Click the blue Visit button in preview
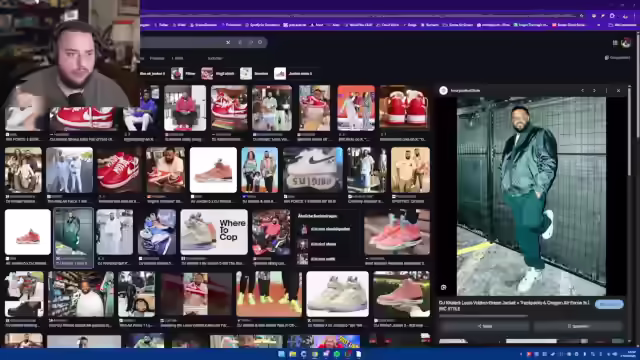This screenshot has height=360, width=640. coord(609,304)
